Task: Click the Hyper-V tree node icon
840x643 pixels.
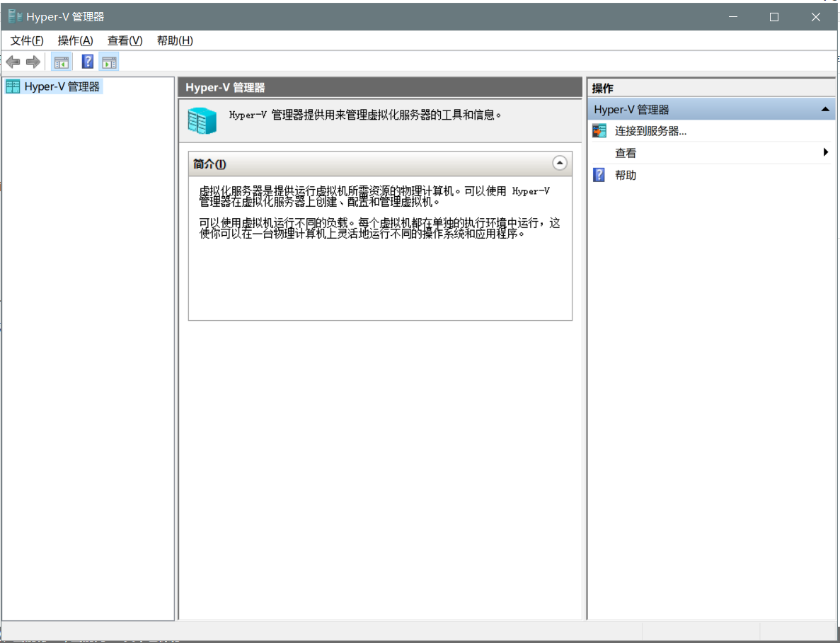Action: click(13, 87)
